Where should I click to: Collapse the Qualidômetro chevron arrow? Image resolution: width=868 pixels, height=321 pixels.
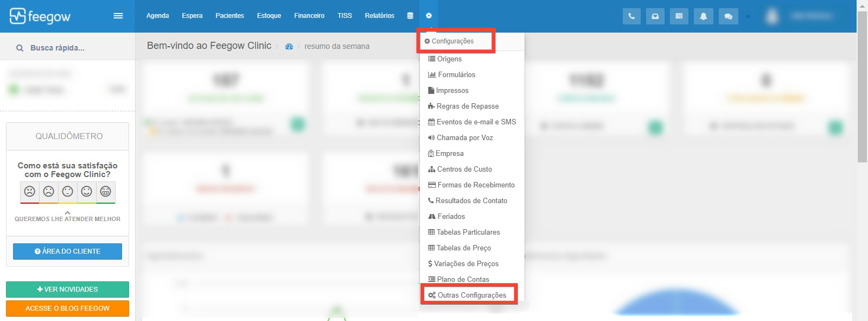coord(68,212)
